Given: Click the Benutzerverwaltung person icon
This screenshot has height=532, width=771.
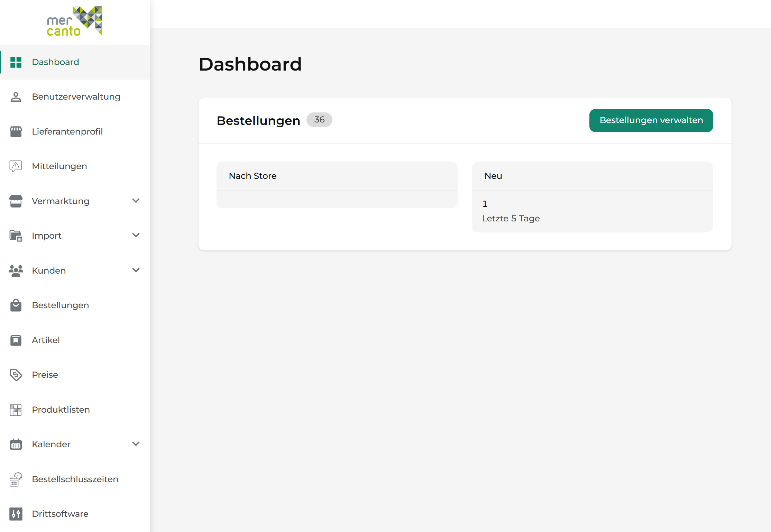Looking at the screenshot, I should [x=16, y=97].
